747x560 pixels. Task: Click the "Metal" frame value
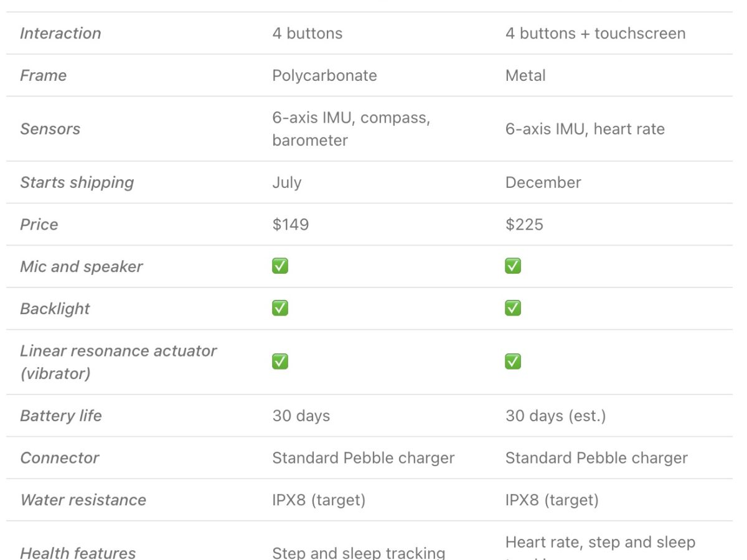525,76
